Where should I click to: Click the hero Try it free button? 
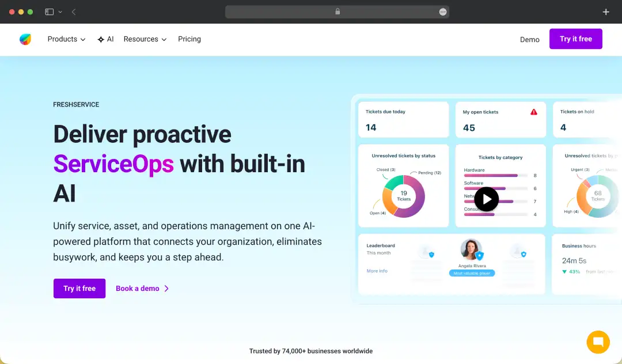(x=79, y=289)
